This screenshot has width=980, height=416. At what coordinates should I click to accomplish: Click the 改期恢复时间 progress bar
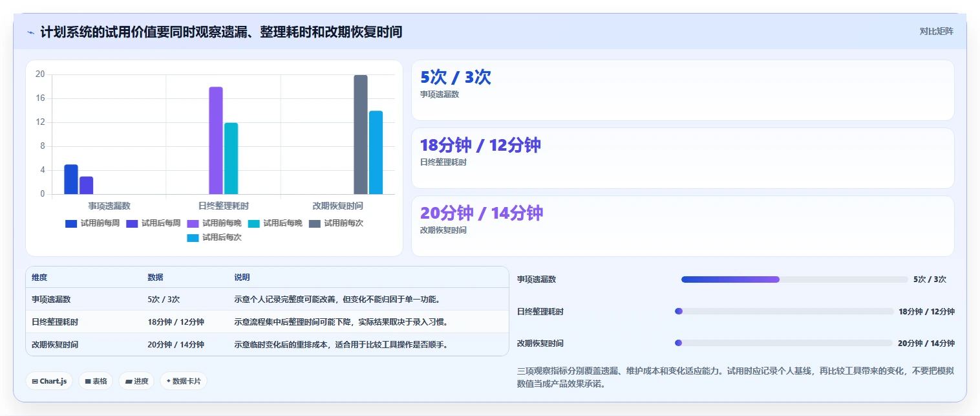pos(783,343)
